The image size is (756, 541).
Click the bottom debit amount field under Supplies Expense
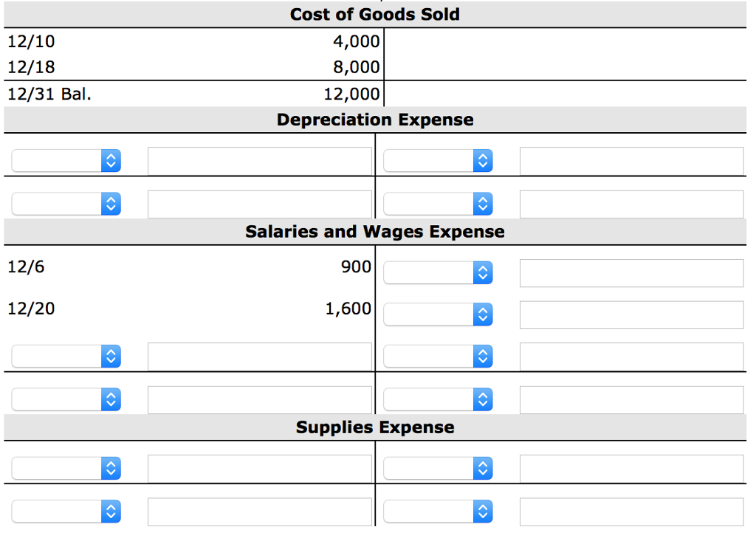260,511
